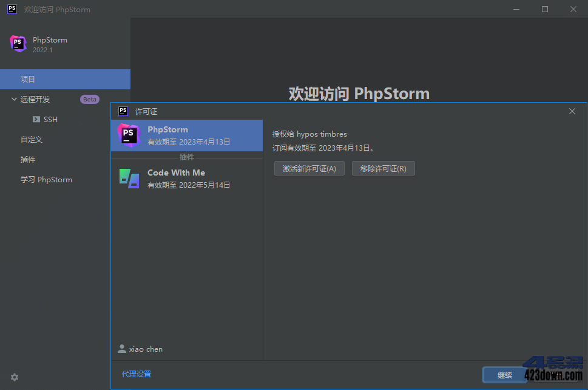
Task: Click the Code With Me plugin icon
Action: pyautogui.click(x=129, y=177)
